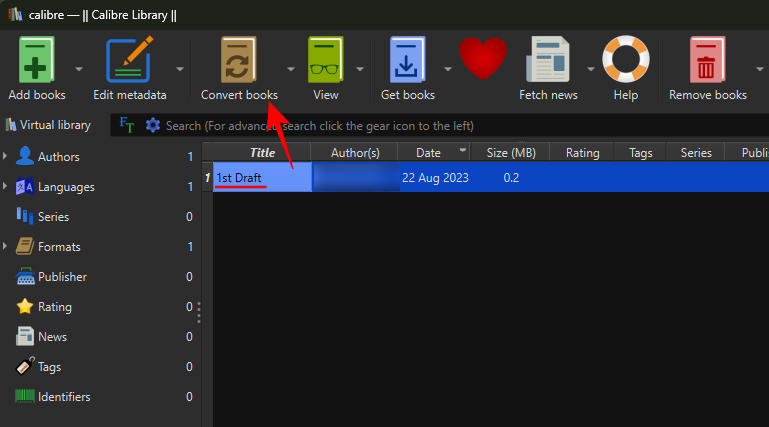
Task: Click the Tags label icon
Action: pyautogui.click(x=25, y=366)
